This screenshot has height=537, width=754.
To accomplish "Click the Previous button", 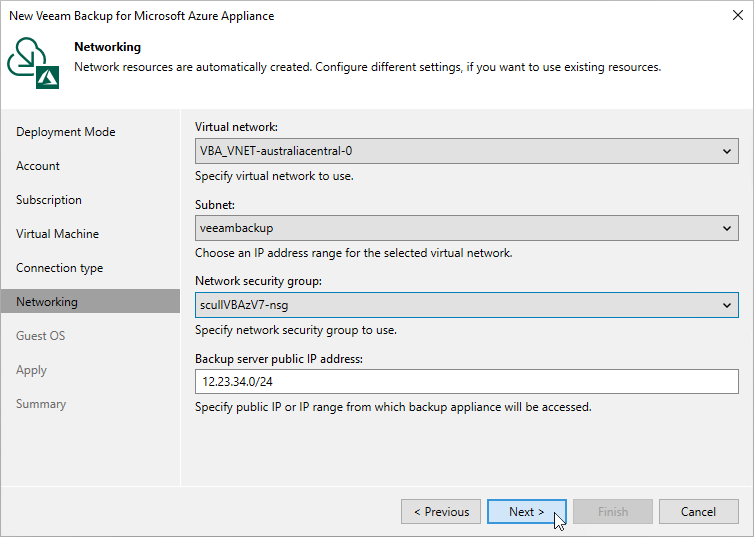I will coord(441,512).
